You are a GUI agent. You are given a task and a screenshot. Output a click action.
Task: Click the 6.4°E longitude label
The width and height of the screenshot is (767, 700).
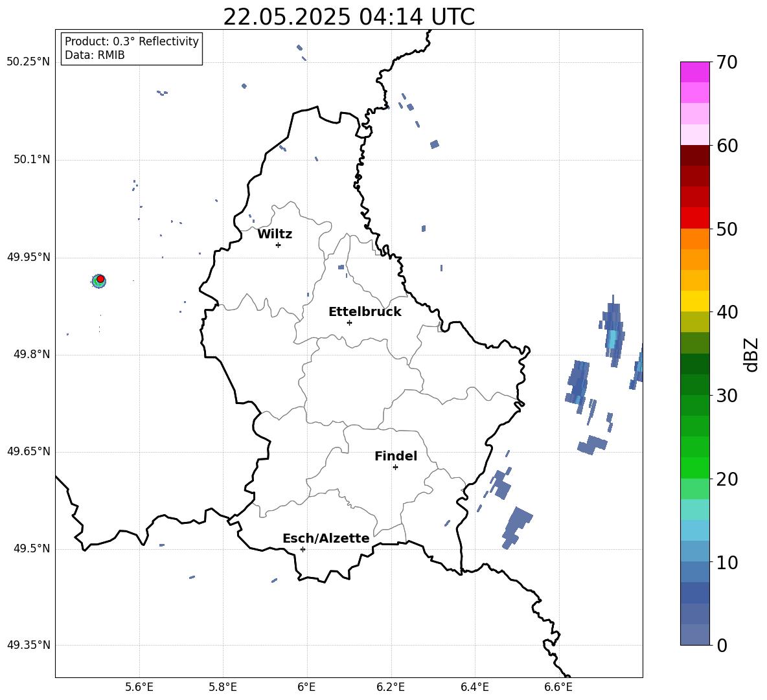point(474,687)
